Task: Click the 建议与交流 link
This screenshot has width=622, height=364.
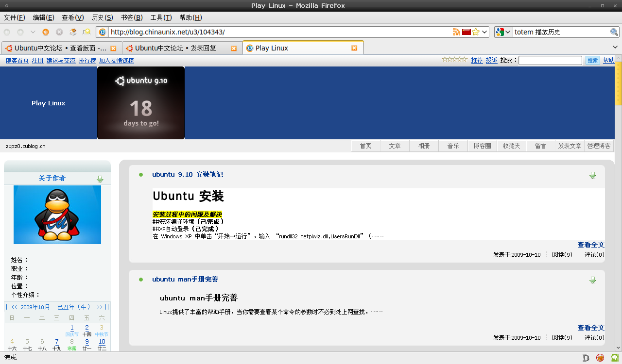Action: pos(61,61)
